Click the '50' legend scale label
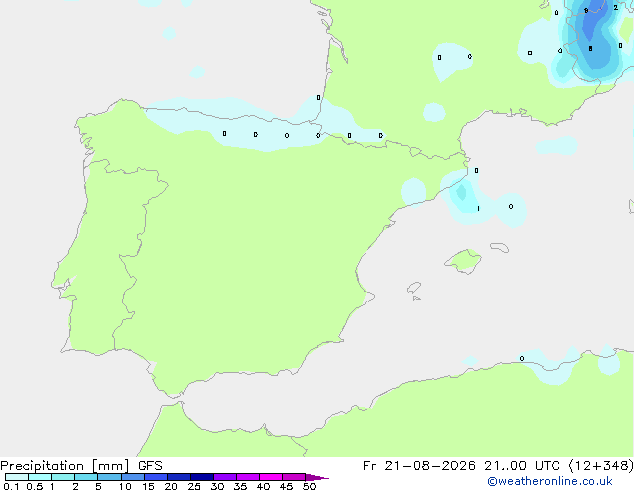Viewport: 634px width, 490px height. coord(309,486)
